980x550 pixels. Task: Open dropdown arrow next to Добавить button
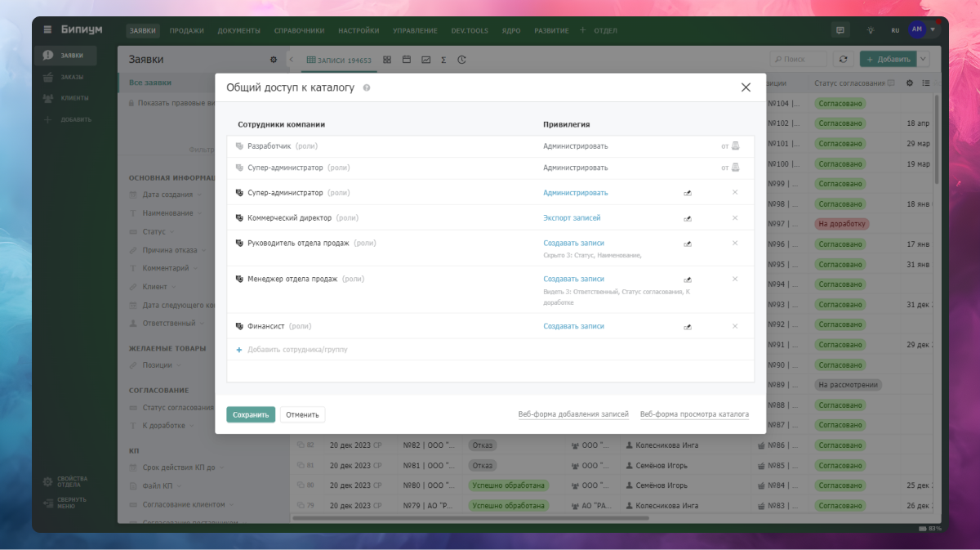click(x=924, y=59)
